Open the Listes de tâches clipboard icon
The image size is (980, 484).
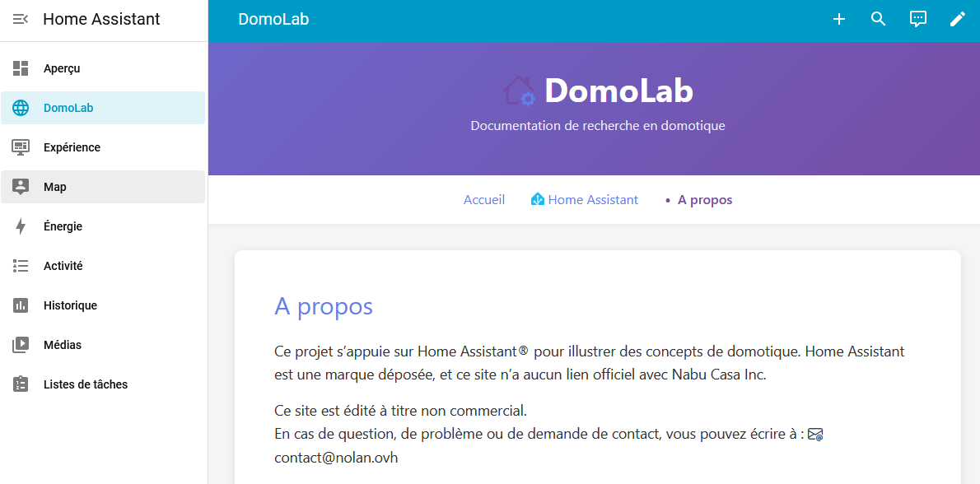coord(21,384)
